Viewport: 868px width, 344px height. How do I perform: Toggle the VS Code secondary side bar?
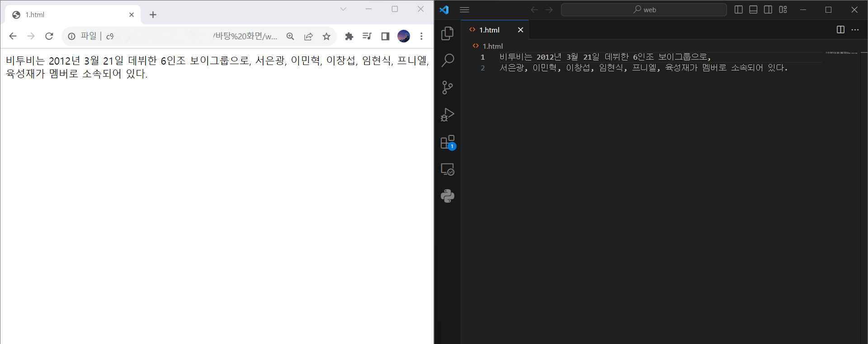768,9
